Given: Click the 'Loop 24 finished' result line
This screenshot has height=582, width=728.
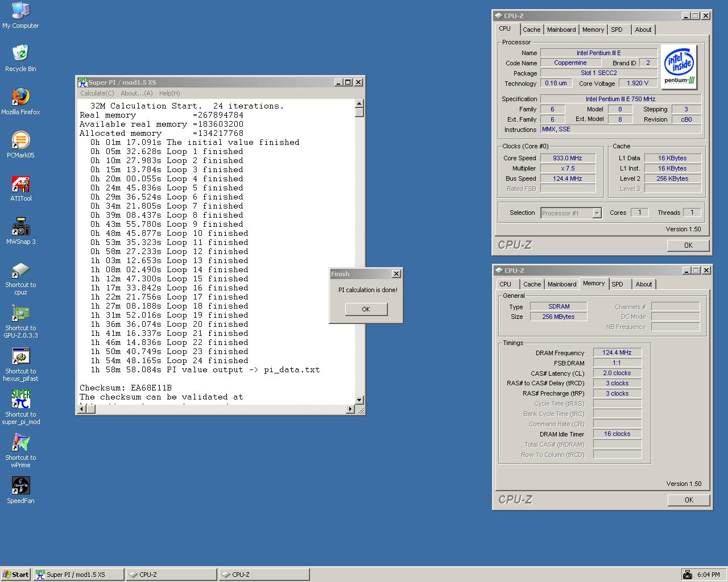Looking at the screenshot, I should tap(169, 360).
